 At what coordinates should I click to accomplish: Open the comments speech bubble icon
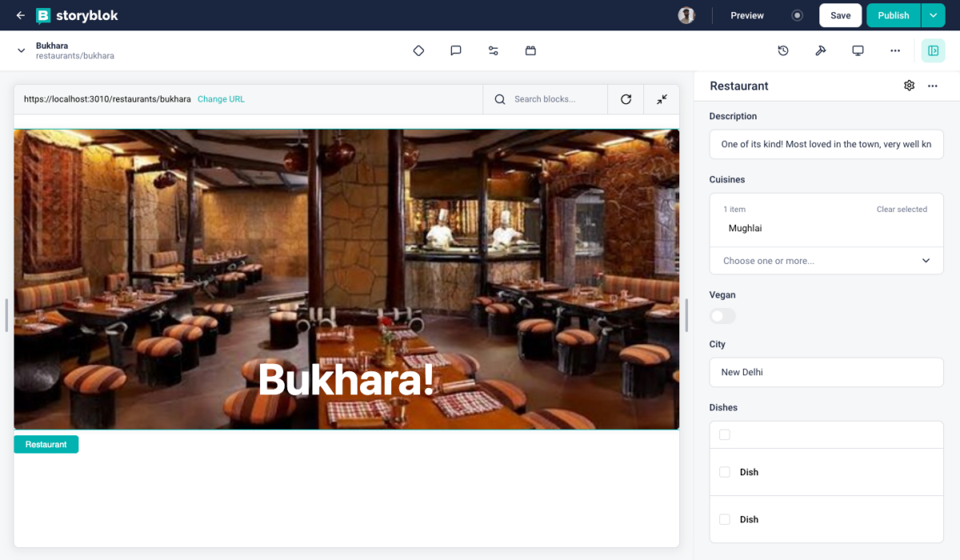[x=456, y=51]
